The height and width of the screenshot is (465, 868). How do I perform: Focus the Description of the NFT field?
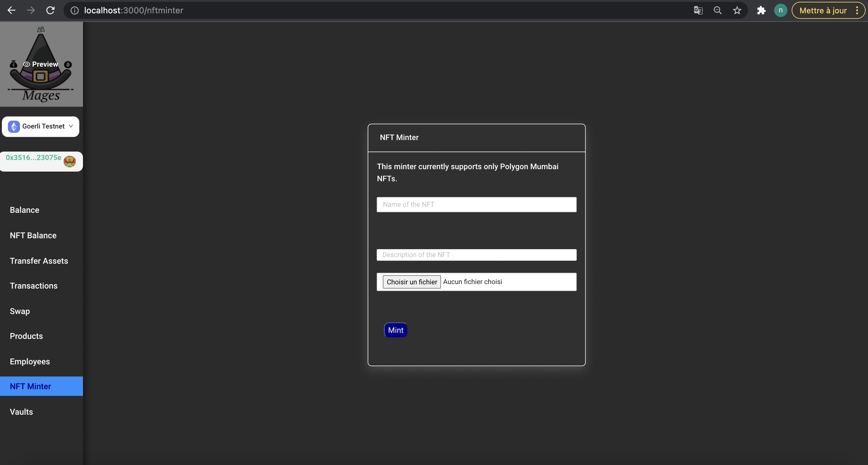pyautogui.click(x=476, y=255)
